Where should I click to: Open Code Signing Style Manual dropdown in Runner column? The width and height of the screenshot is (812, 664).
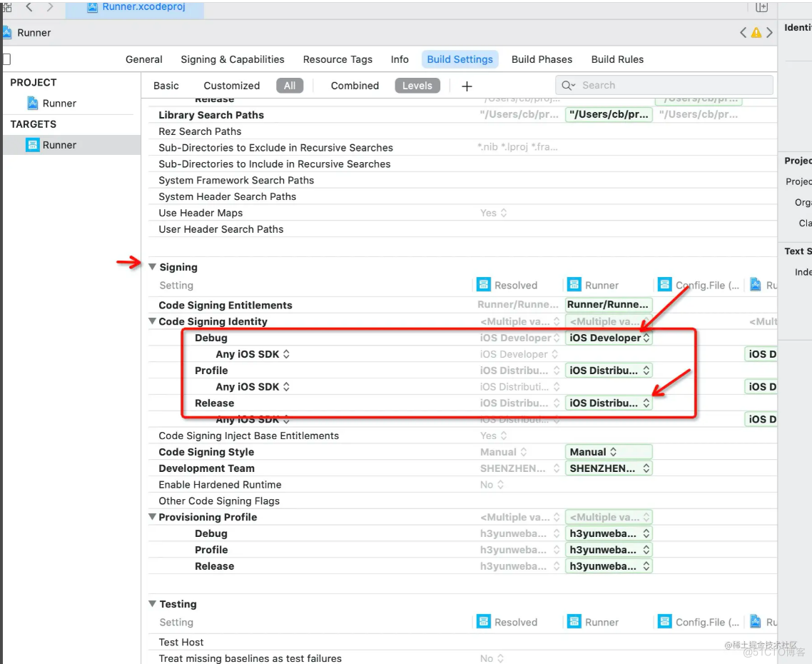click(x=609, y=452)
